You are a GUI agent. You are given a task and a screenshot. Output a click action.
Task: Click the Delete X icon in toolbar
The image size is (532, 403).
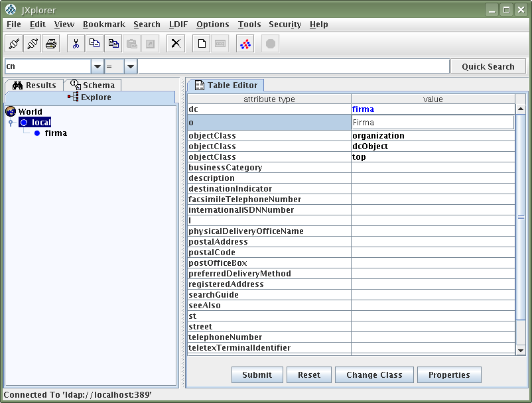click(176, 44)
